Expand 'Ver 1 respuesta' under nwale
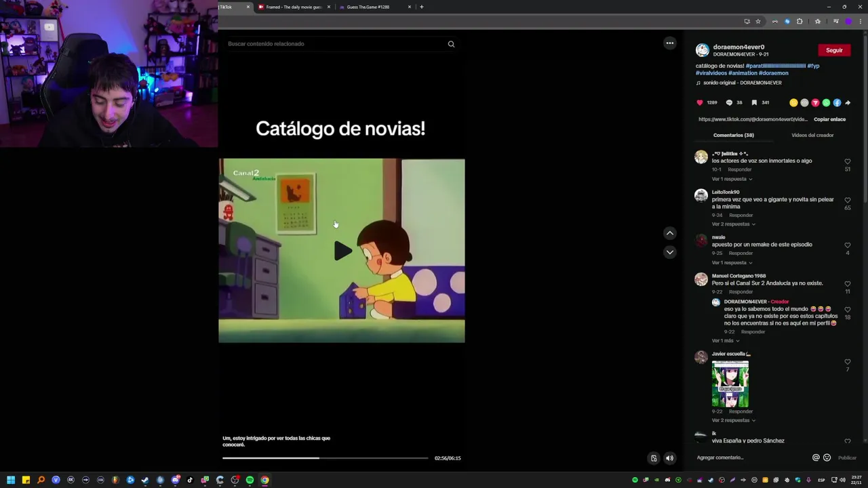The width and height of the screenshot is (868, 488). 732,263
